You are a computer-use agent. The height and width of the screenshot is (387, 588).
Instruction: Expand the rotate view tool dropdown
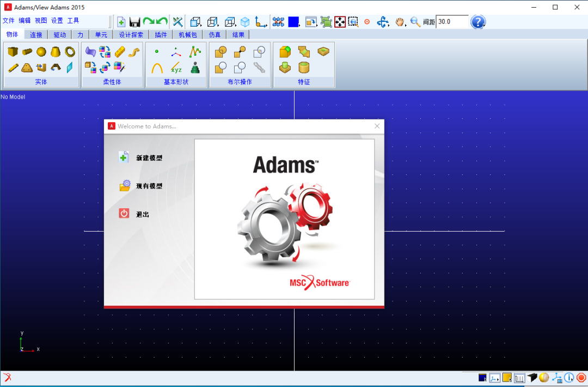pyautogui.click(x=389, y=26)
